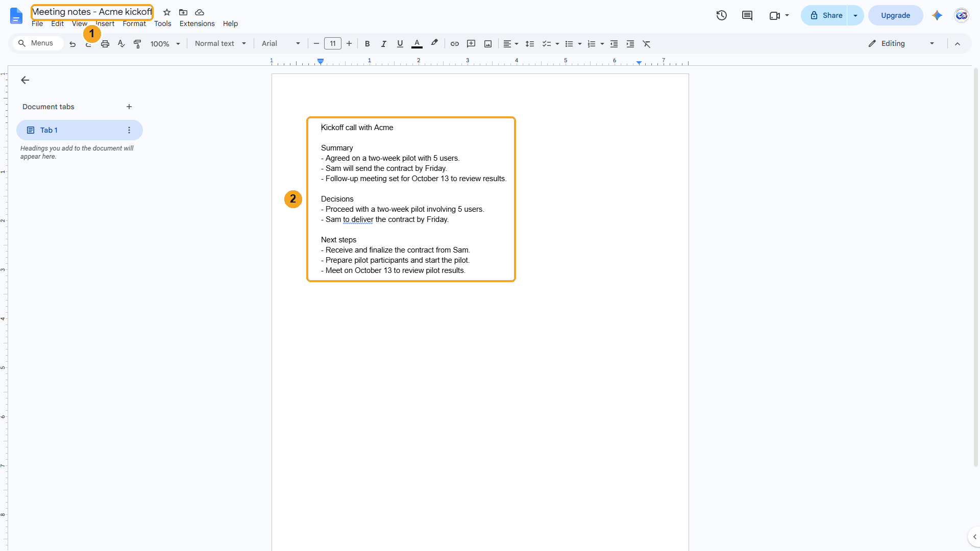Screen dimensions: 980x551
Task: Open the Extensions menu
Action: coord(197,23)
